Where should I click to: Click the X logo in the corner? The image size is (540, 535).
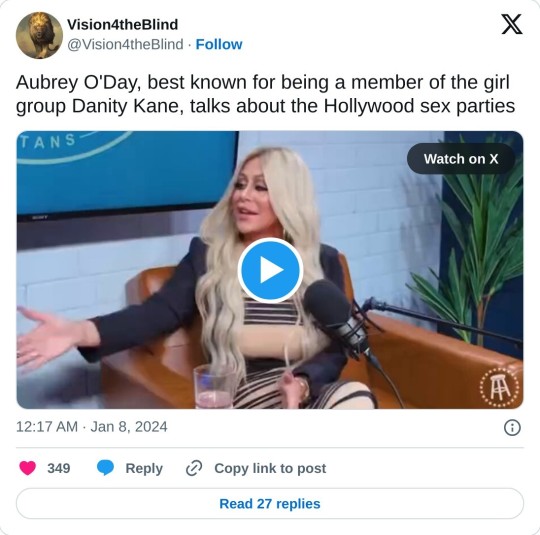pyautogui.click(x=511, y=24)
